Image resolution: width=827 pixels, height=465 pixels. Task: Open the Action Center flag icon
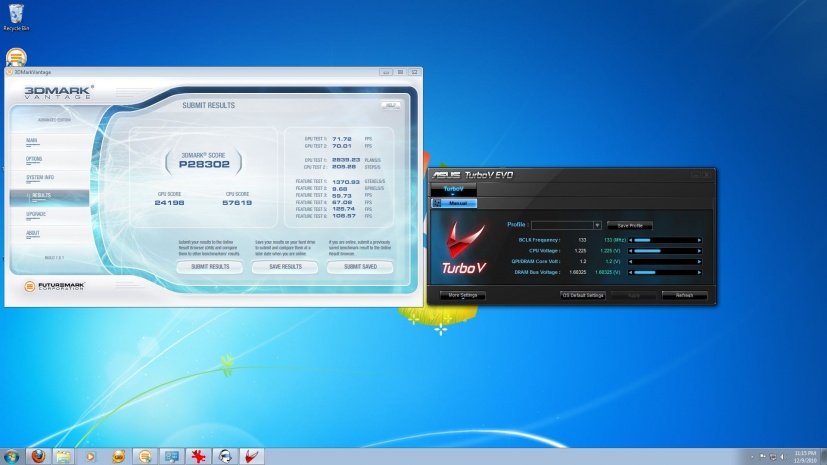click(762, 457)
